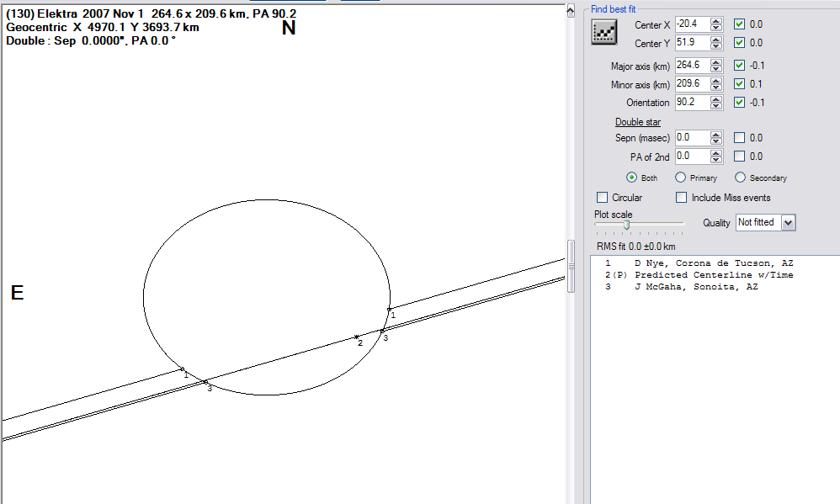840x504 pixels.
Task: Click the plot's vertical scrollbar thumb
Action: coord(571,266)
